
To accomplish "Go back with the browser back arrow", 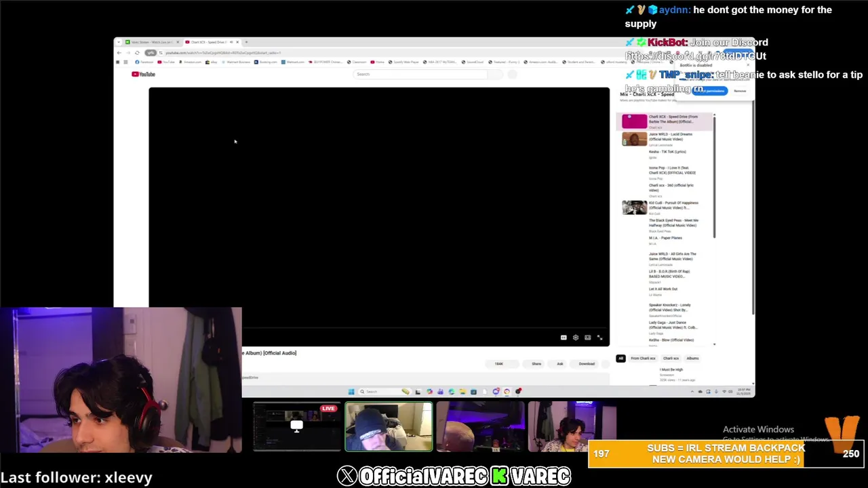I will [119, 52].
